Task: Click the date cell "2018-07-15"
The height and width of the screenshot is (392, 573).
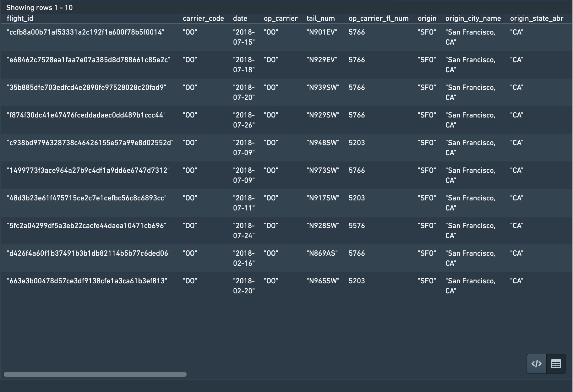Action: point(244,37)
